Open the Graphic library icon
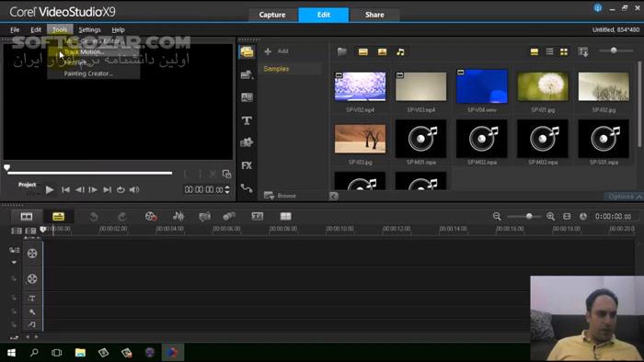This screenshot has width=644, height=362. 247,142
